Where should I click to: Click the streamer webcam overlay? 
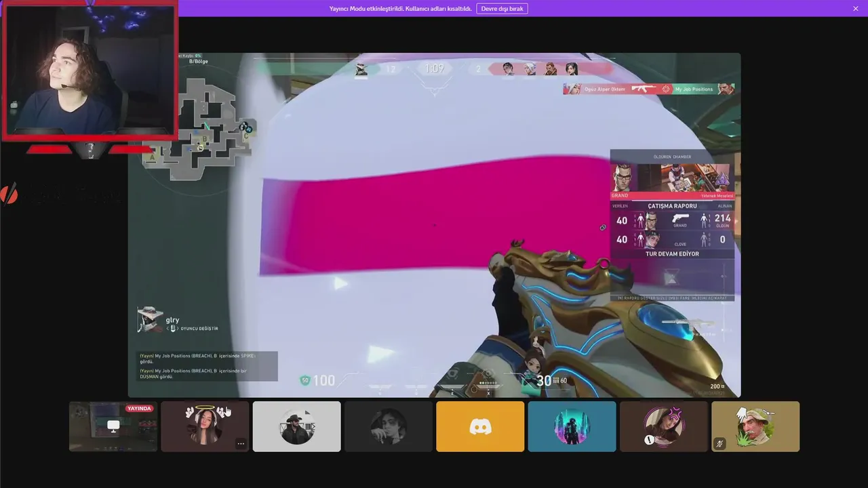click(x=90, y=70)
